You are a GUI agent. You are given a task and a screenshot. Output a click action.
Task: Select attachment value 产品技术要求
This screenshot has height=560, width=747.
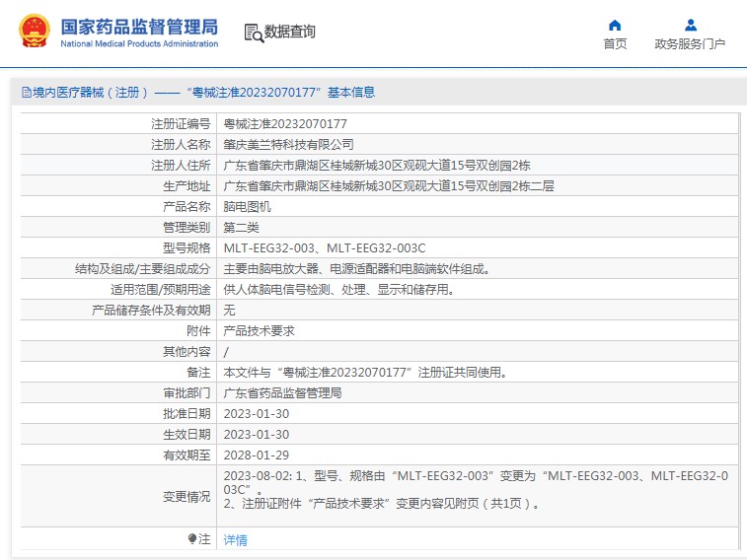coord(259,331)
